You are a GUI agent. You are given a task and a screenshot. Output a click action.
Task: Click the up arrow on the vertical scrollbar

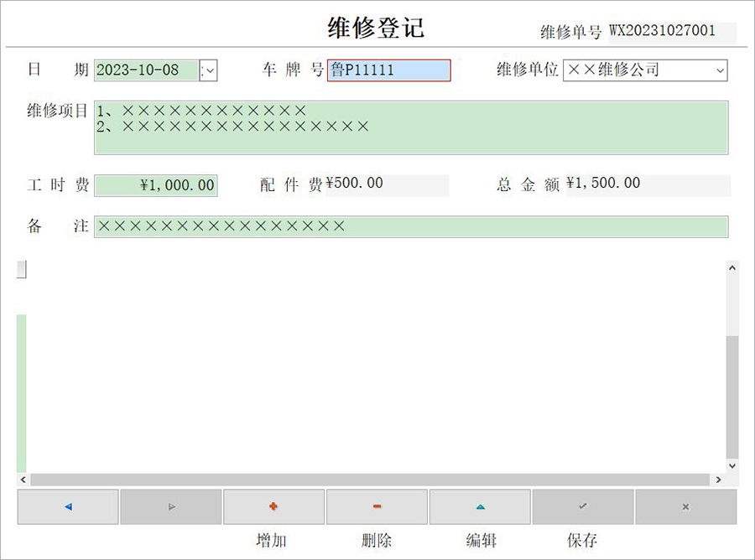[x=732, y=267]
